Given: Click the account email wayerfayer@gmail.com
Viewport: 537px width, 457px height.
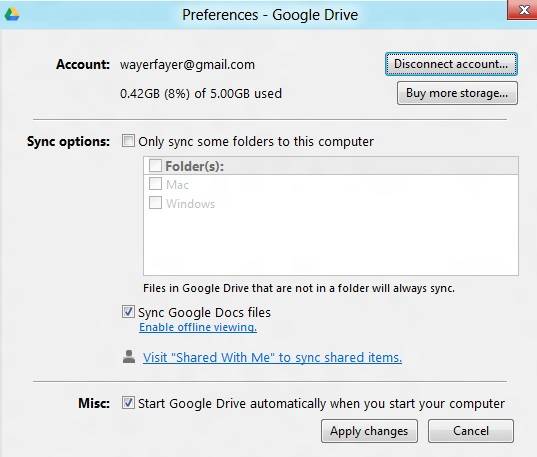Looking at the screenshot, I should pos(187,65).
